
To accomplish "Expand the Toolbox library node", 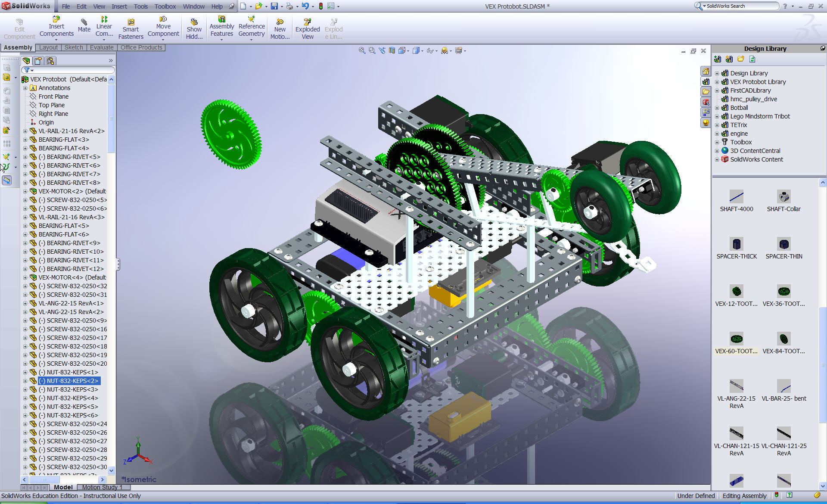I will (717, 142).
